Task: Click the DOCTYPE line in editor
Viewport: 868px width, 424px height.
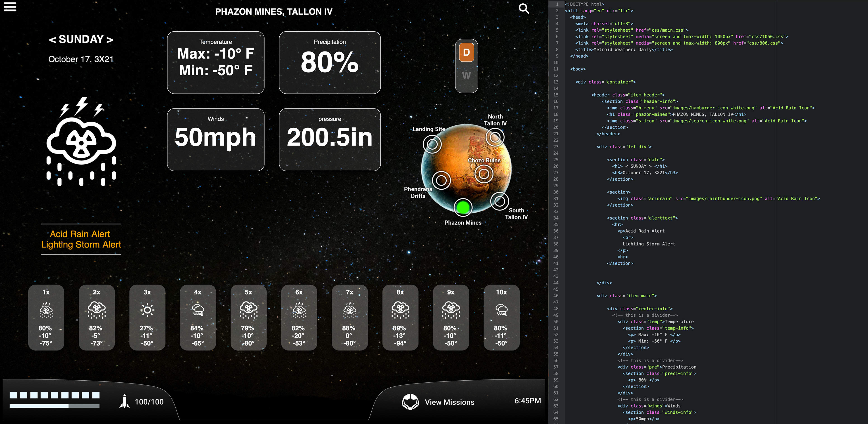Action: click(585, 4)
